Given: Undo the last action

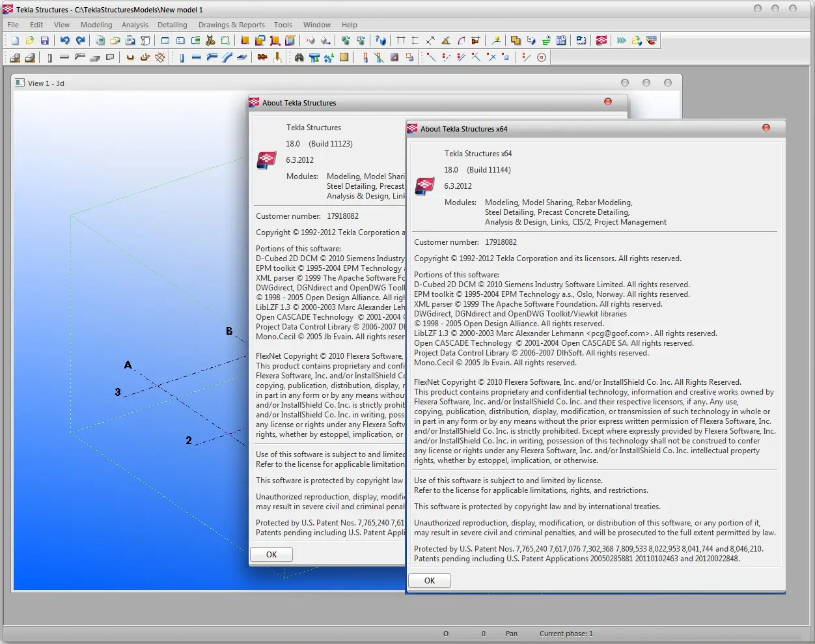Looking at the screenshot, I should 64,40.
